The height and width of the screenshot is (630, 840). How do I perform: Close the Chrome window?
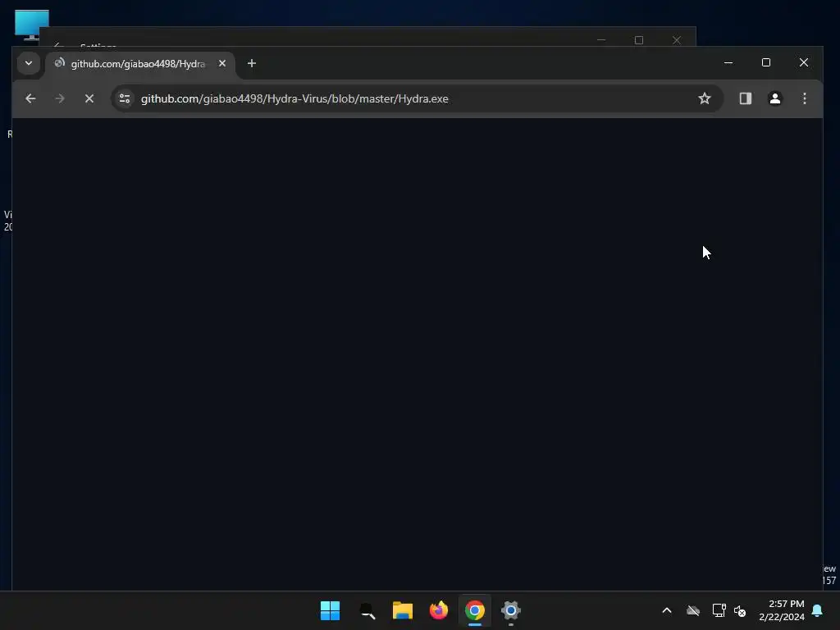804,62
